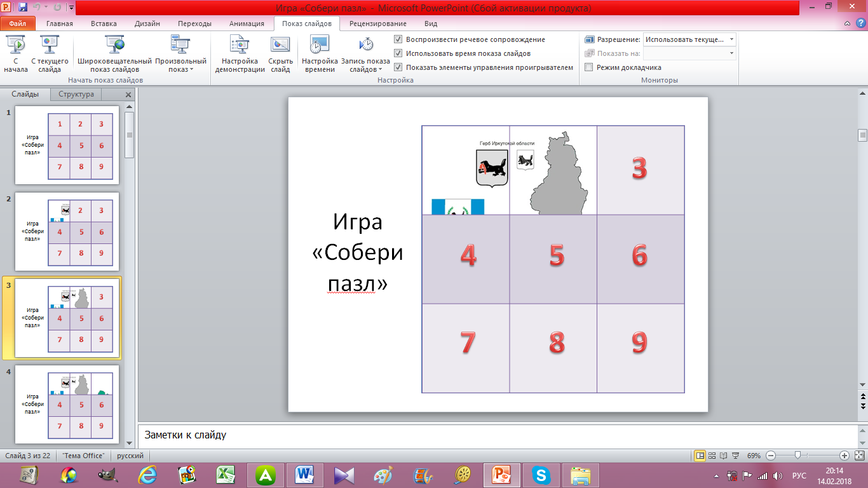
Task: Switch to Вид ribbon tab
Action: pyautogui.click(x=431, y=24)
